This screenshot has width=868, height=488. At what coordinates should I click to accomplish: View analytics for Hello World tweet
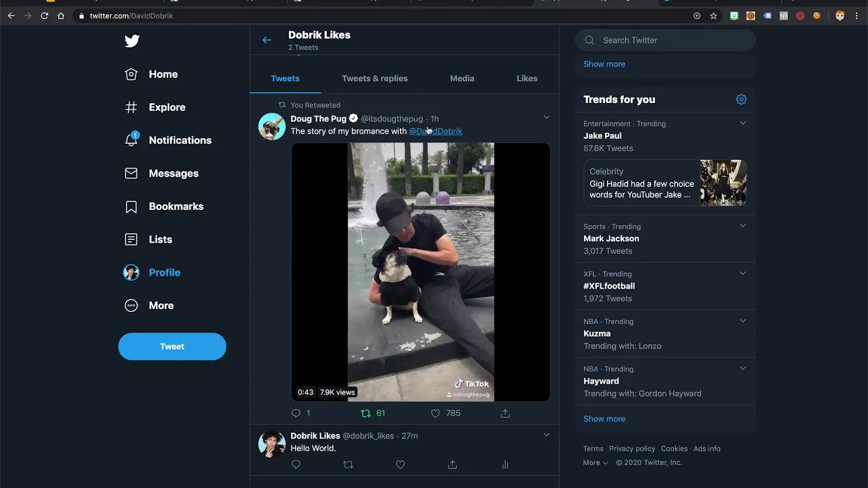(505, 465)
